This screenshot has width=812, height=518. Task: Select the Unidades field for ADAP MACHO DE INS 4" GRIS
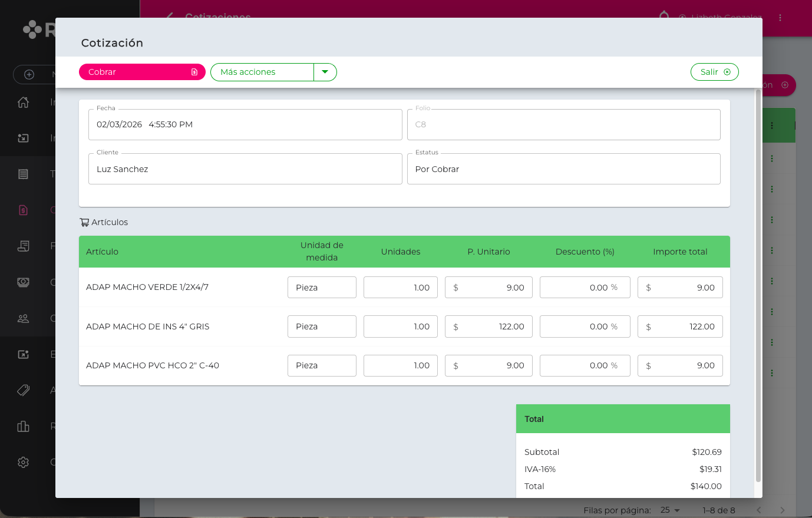401,326
